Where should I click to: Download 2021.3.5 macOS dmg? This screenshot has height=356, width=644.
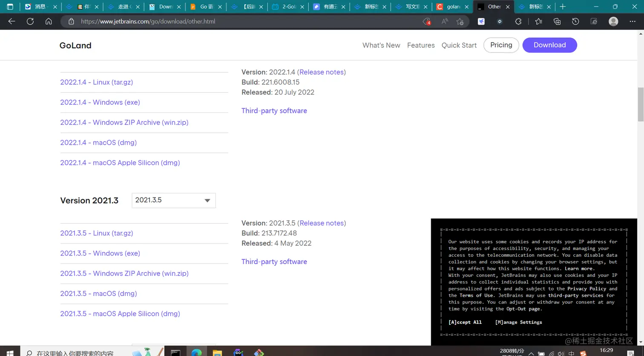[x=98, y=294]
